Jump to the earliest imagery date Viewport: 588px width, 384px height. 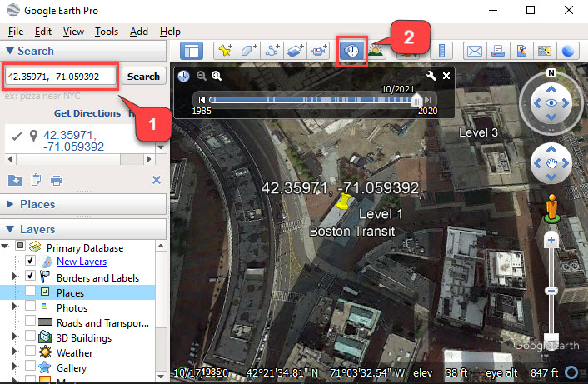click(202, 100)
